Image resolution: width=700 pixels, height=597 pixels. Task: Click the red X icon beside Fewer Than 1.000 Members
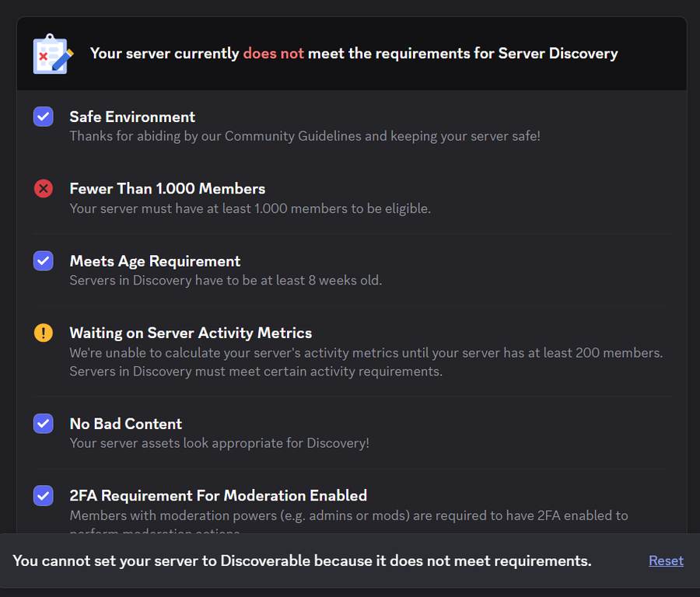coord(44,188)
